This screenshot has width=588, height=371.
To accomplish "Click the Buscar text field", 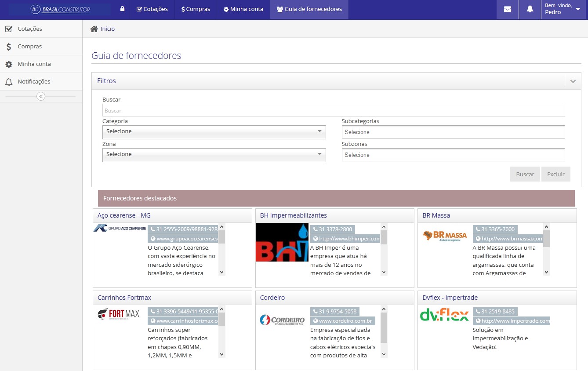I will (334, 110).
